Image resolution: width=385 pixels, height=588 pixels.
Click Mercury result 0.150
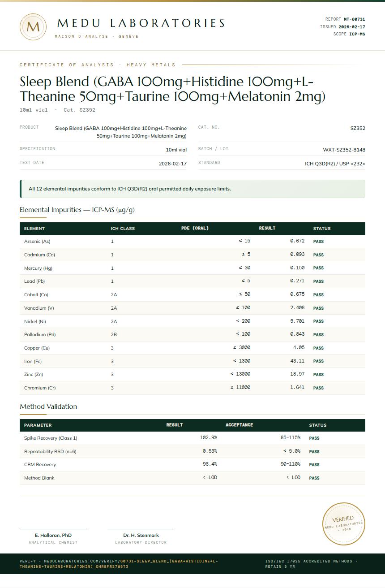297,268
